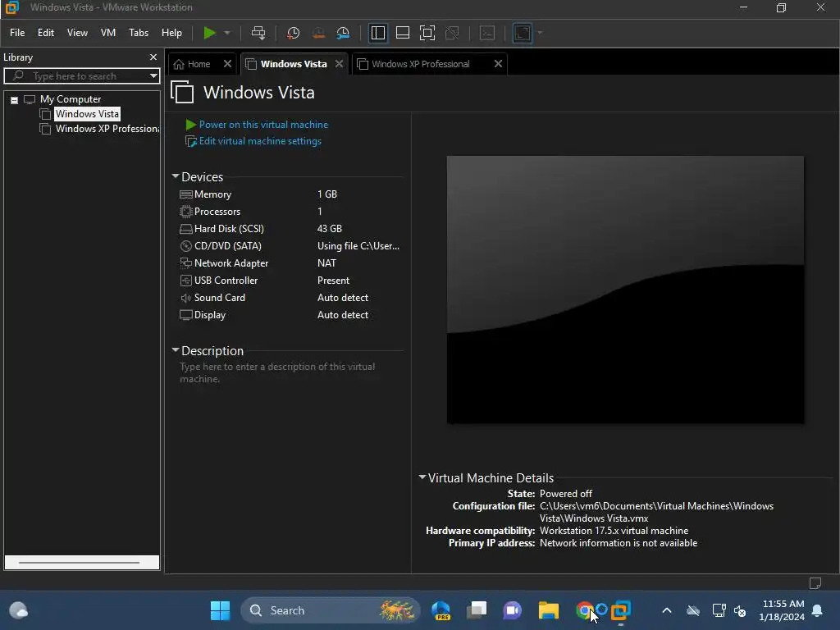The image size is (840, 630).
Task: Open the library search filter dropdown
Action: click(153, 75)
